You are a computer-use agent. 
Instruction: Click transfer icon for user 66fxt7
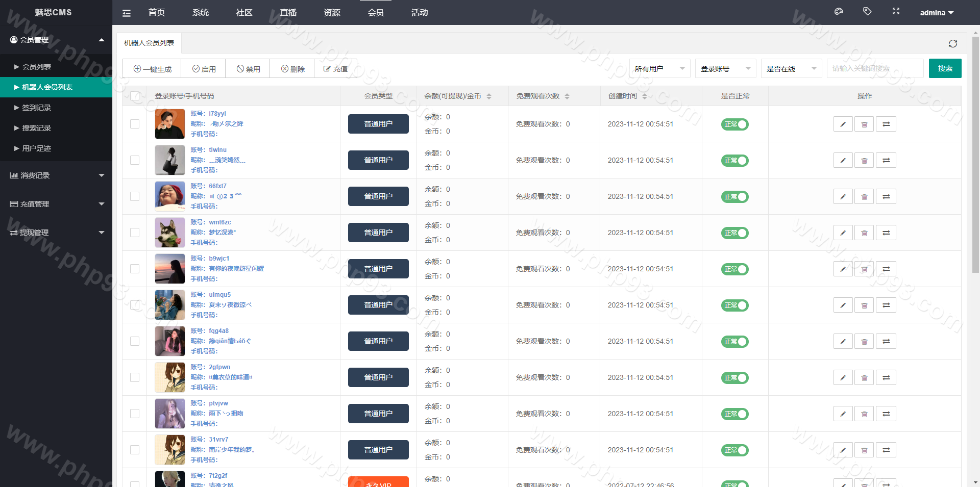(x=886, y=197)
